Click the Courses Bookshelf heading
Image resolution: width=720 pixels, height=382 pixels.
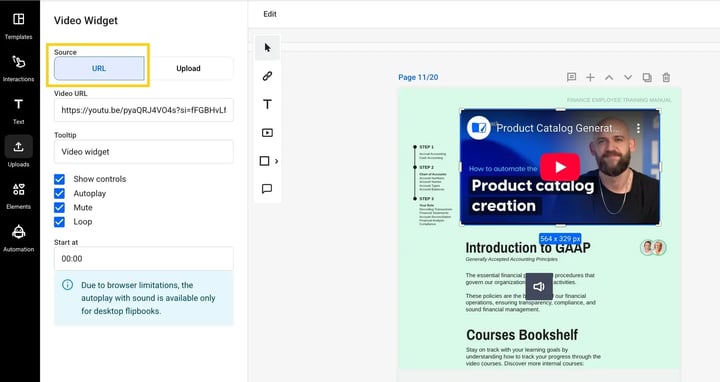(522, 335)
